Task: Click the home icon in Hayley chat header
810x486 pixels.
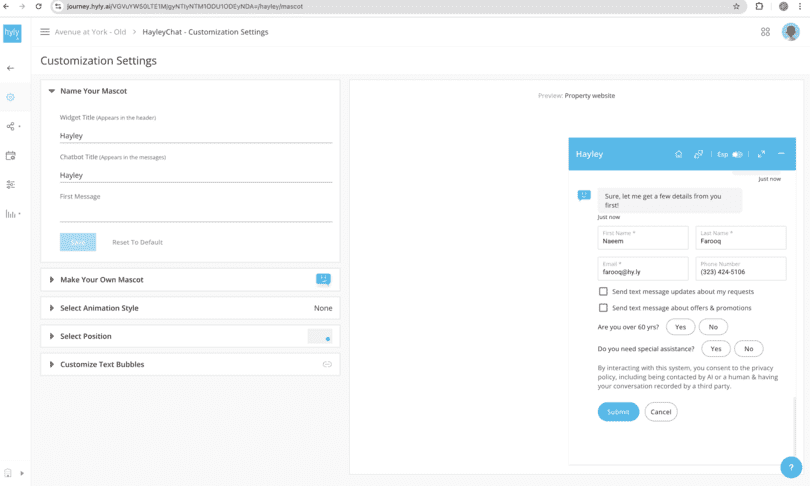Action: pyautogui.click(x=678, y=154)
